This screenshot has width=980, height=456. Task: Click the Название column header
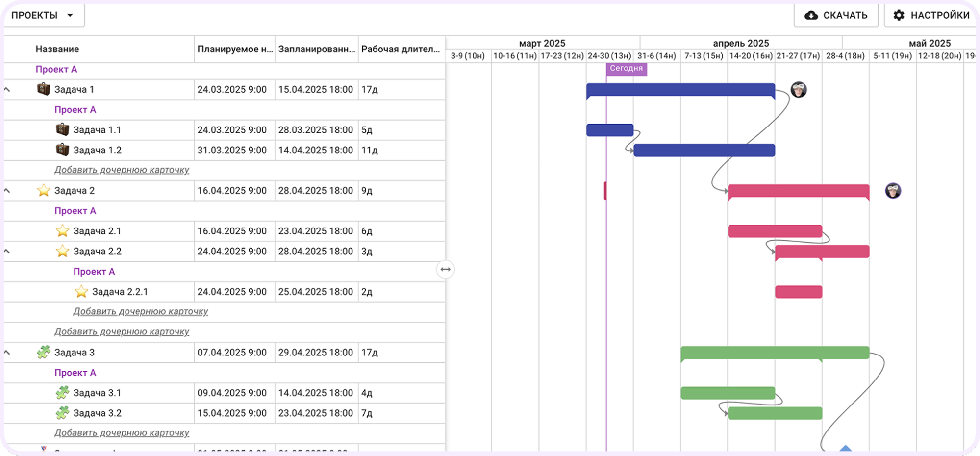[57, 49]
